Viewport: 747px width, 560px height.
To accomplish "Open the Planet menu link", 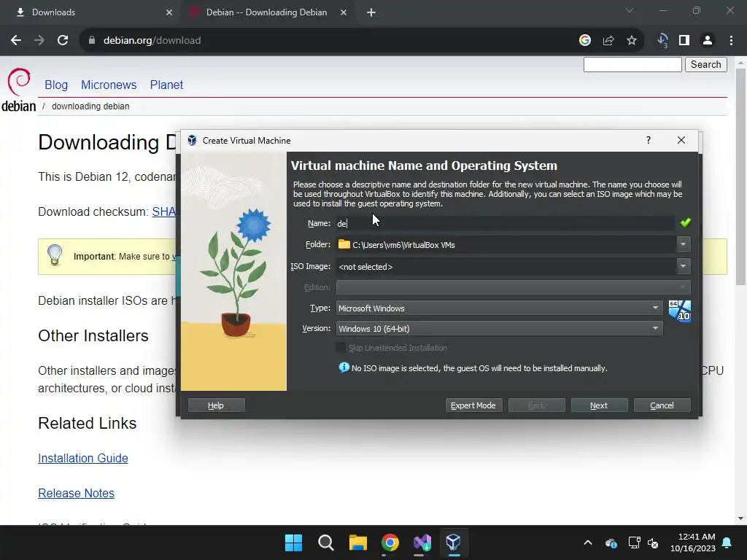I will 166,85.
